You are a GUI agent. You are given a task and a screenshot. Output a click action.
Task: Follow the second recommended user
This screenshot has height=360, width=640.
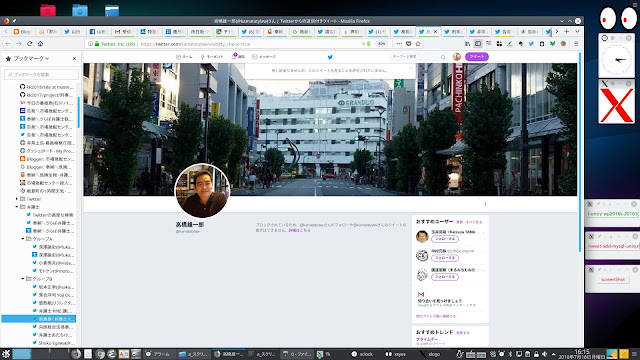point(445,258)
